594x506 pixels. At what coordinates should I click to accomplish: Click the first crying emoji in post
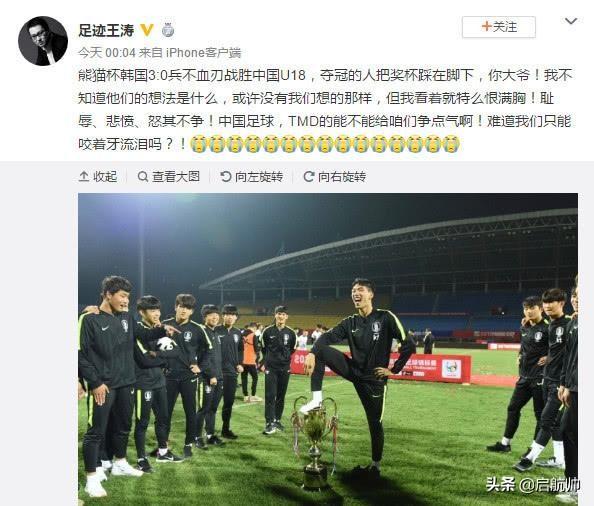[x=198, y=144]
